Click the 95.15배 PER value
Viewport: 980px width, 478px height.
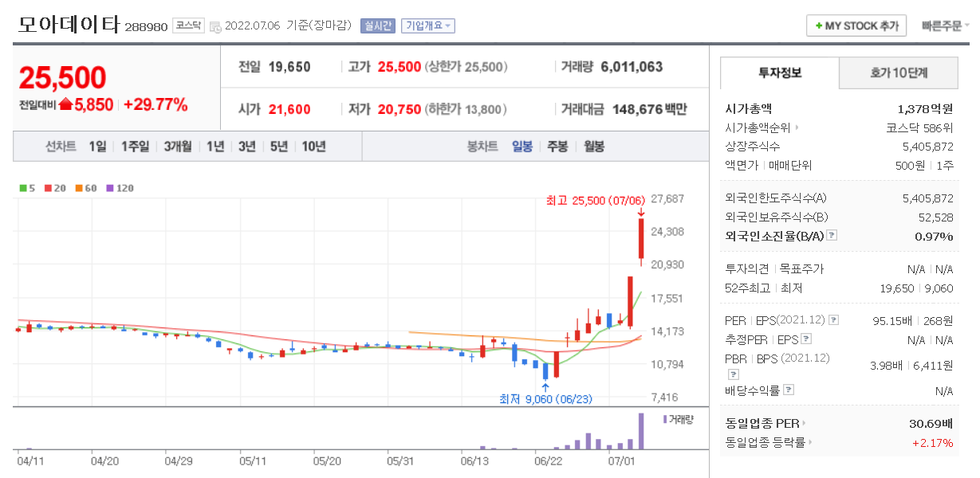(x=891, y=320)
